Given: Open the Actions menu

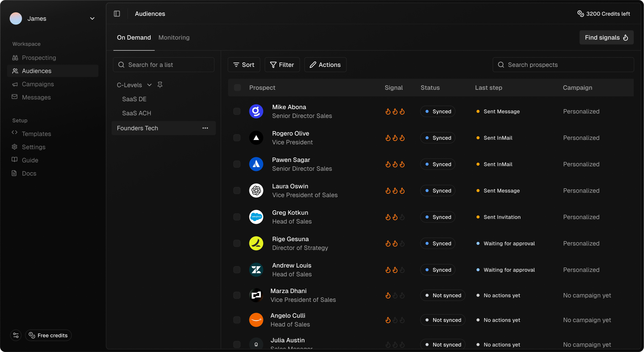Looking at the screenshot, I should point(325,65).
